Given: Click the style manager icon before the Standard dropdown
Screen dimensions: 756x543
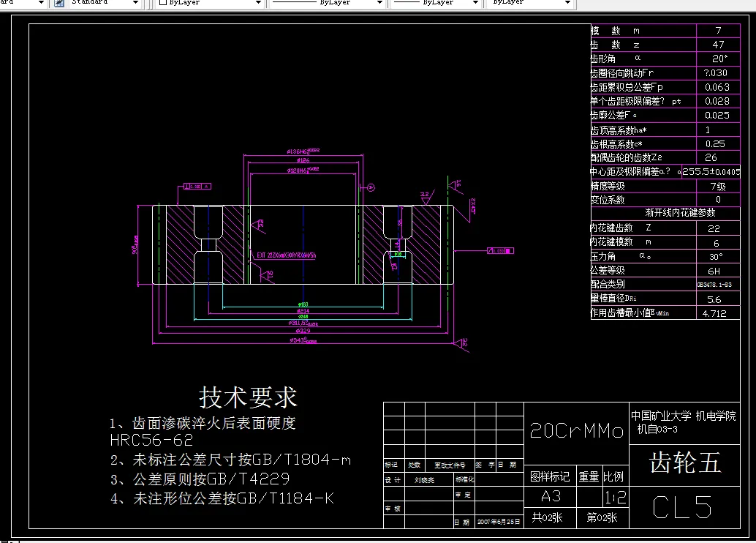Looking at the screenshot, I should click(58, 3).
